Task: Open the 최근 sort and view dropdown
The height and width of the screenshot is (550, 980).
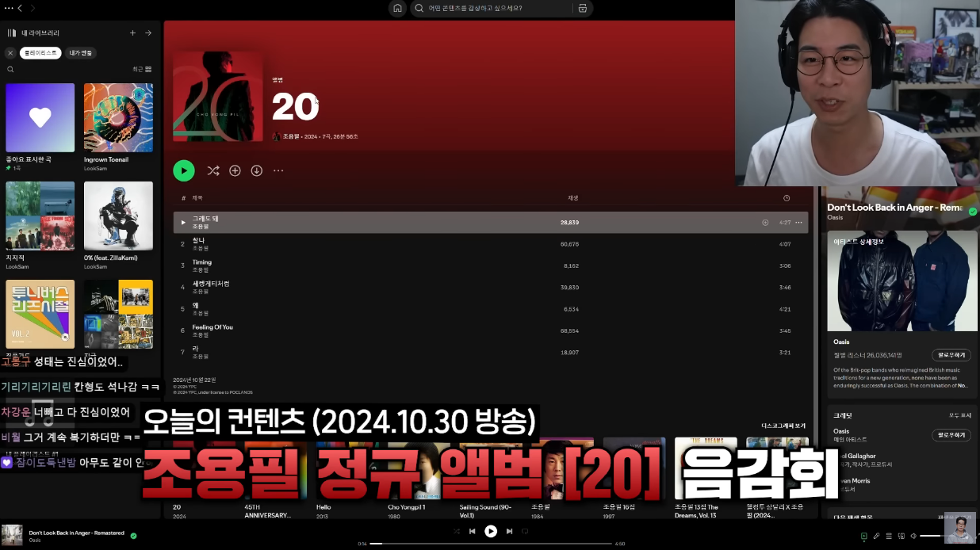Action: (x=142, y=70)
